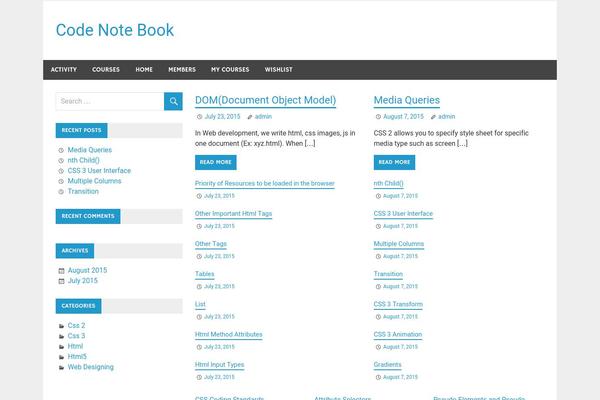Open the August 2015 archive

click(87, 270)
